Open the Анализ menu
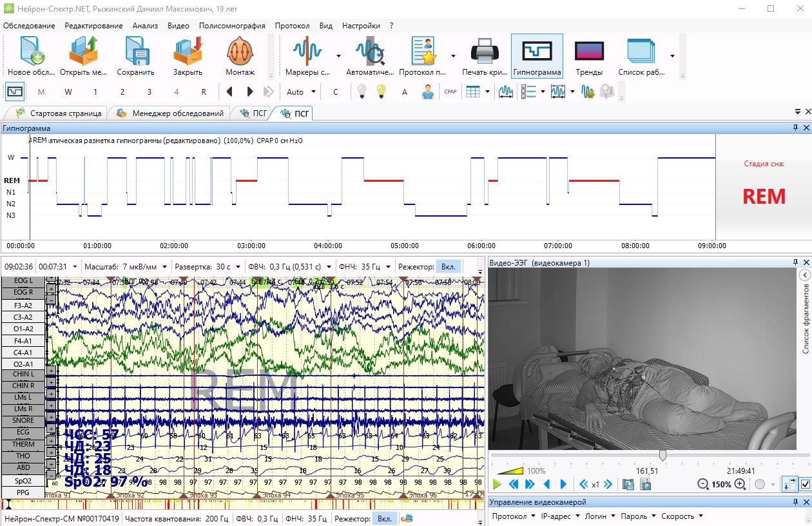Viewport: 812px width, 526px height. click(x=145, y=26)
